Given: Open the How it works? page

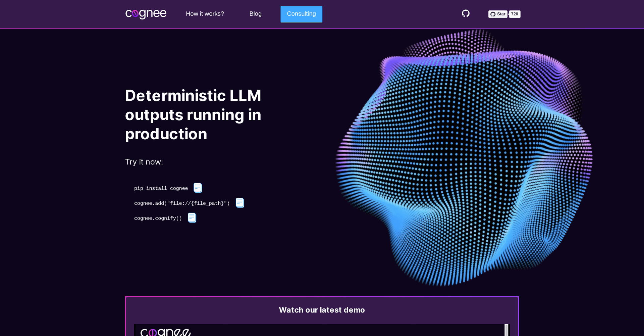Looking at the screenshot, I should (x=205, y=14).
